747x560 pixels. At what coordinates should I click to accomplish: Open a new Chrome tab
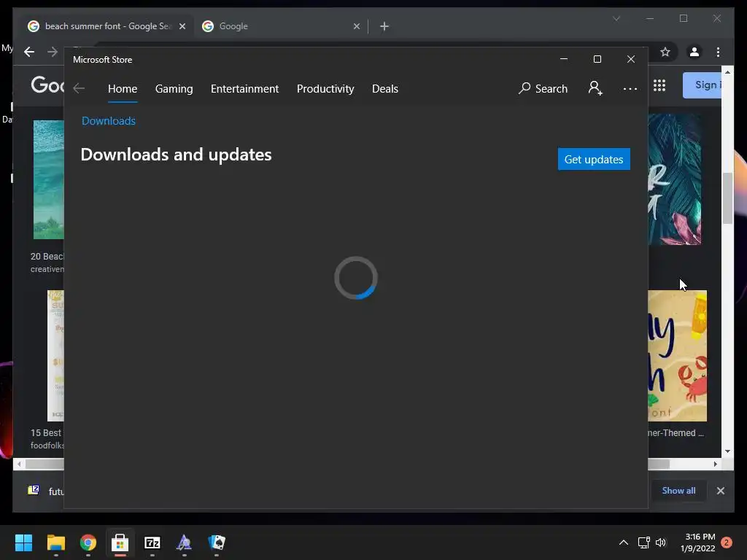tap(384, 26)
